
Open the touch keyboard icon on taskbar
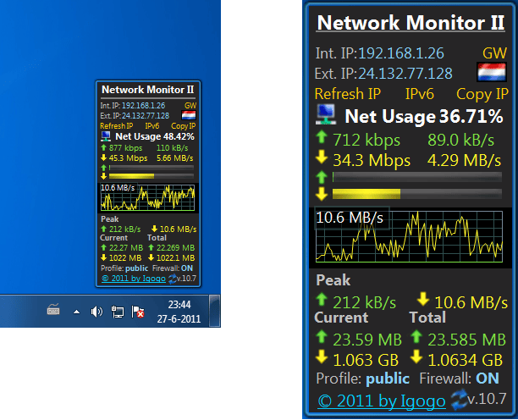53,309
